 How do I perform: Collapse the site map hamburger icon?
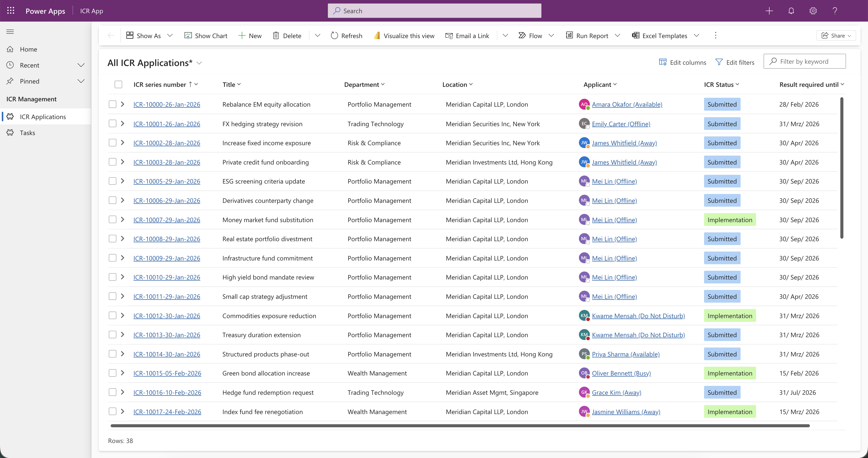coord(10,32)
